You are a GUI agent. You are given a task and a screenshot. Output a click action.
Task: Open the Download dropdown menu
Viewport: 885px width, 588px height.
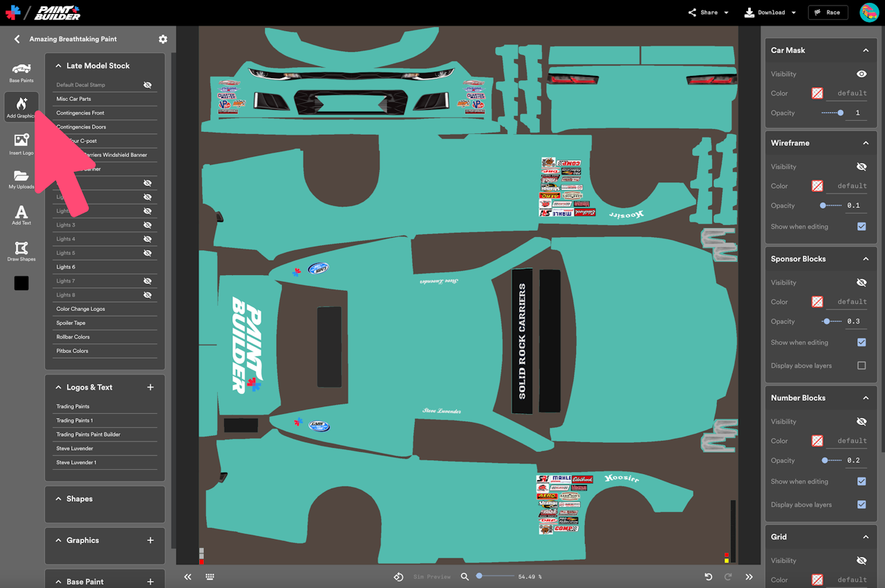point(770,12)
